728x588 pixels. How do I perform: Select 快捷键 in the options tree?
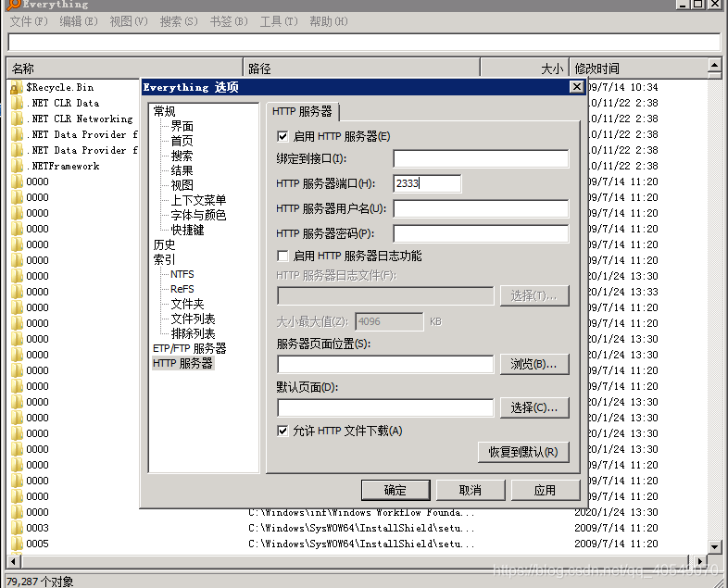pyautogui.click(x=188, y=230)
